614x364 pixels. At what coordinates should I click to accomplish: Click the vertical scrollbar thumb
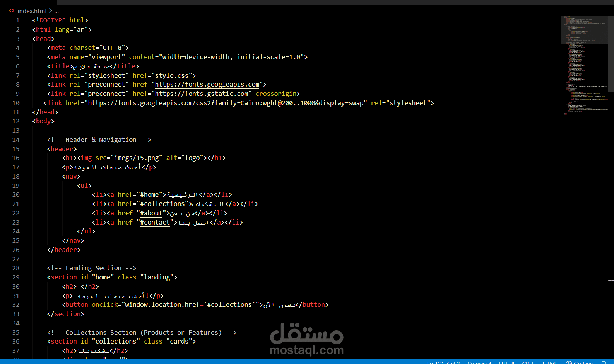pyautogui.click(x=611, y=53)
